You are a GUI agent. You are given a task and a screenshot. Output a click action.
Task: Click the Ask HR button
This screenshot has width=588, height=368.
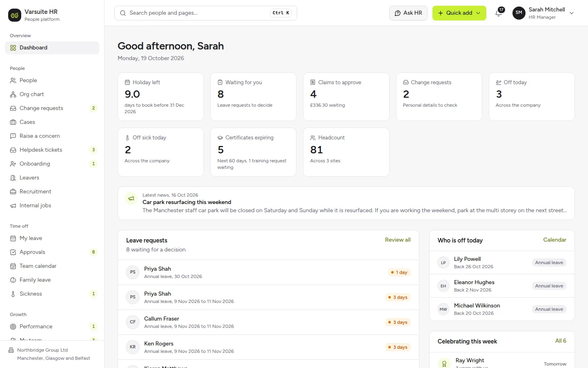click(408, 13)
